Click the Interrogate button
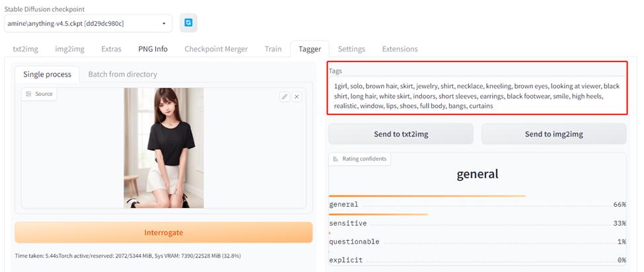 pos(163,232)
